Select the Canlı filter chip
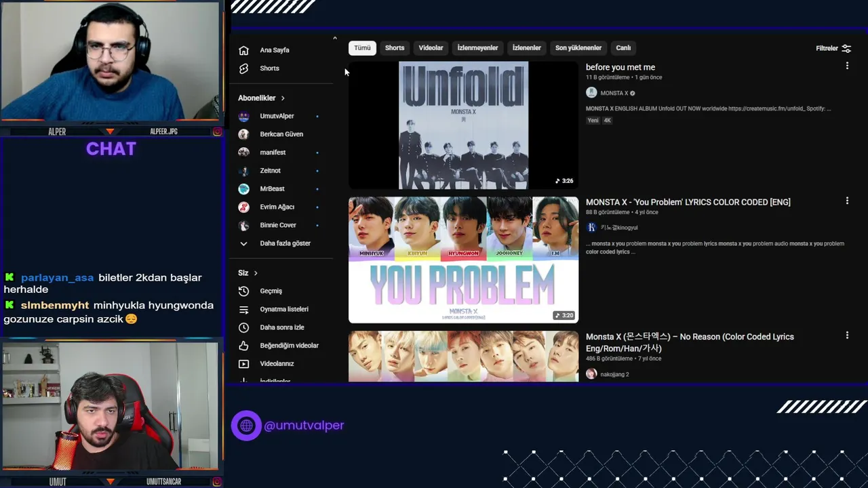 click(623, 48)
